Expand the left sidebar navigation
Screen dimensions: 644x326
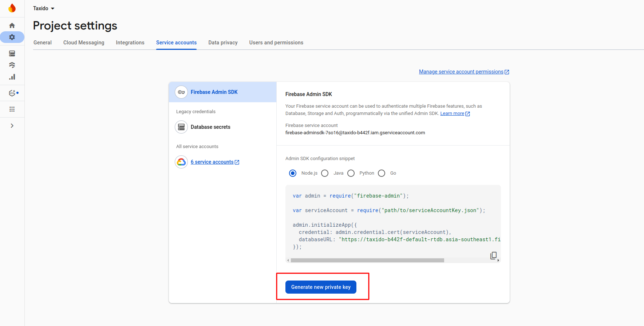point(12,126)
